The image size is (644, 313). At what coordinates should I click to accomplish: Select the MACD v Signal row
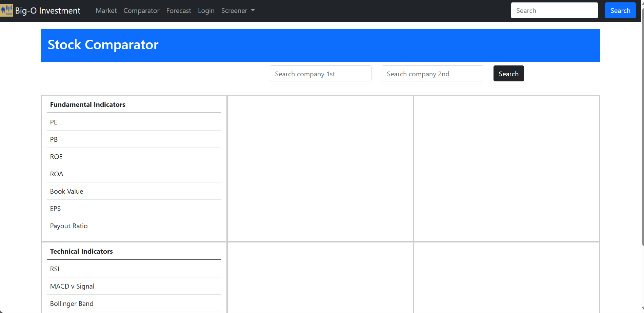tap(134, 286)
